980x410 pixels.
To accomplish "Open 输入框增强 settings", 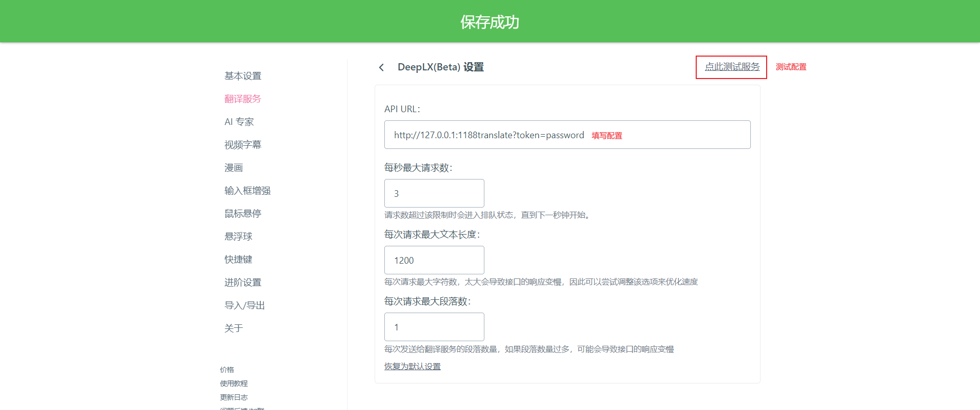I will [x=248, y=191].
